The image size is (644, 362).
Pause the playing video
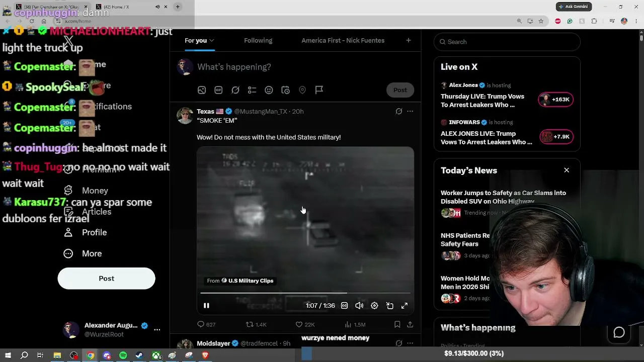[x=206, y=306]
